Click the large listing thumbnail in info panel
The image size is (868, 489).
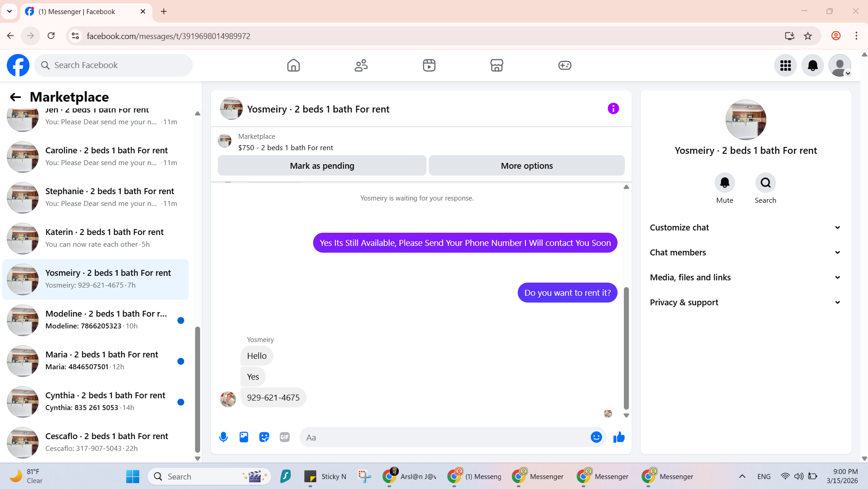tap(745, 120)
